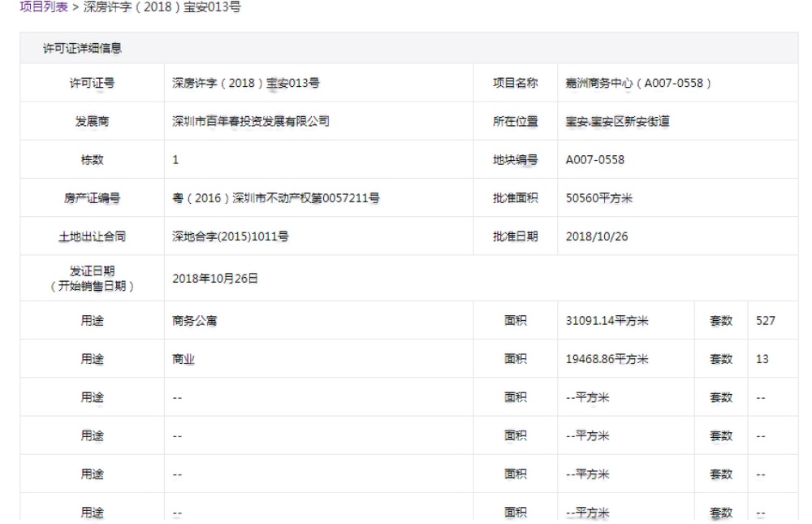Image resolution: width=812 pixels, height=524 pixels.
Task: Open the 项目列表 breadcrumb link
Action: click(x=44, y=7)
